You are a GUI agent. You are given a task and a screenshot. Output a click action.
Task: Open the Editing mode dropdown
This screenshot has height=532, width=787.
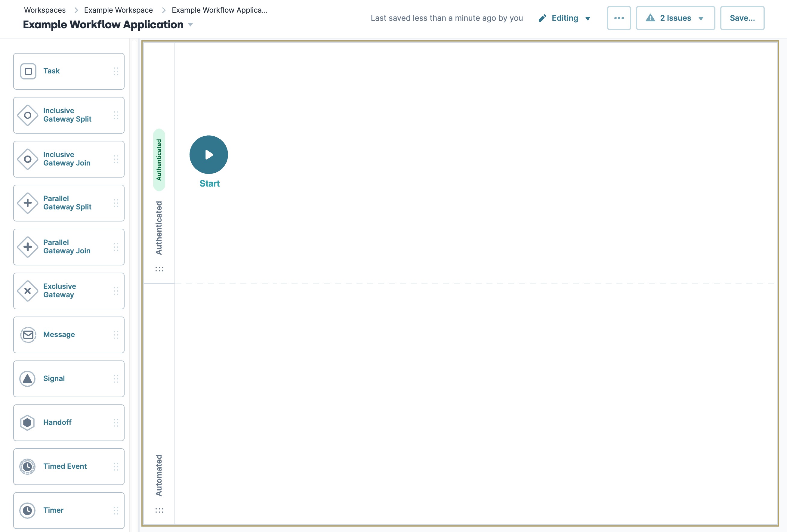tap(565, 18)
